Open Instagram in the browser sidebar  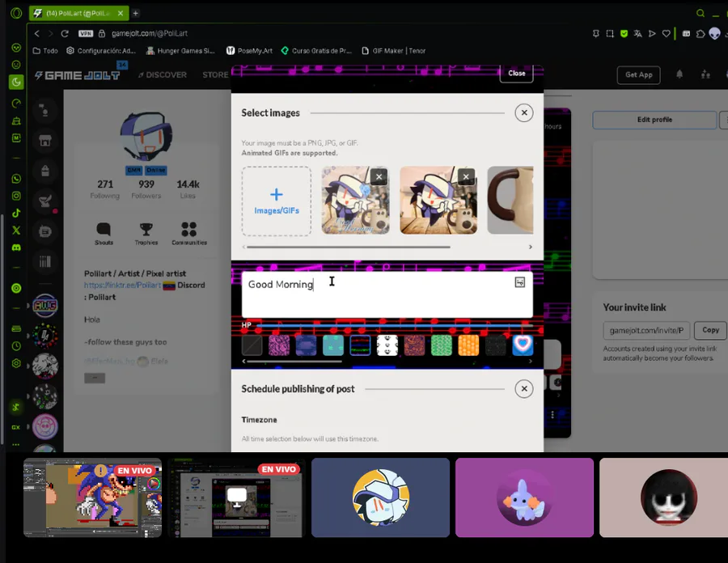tap(16, 196)
